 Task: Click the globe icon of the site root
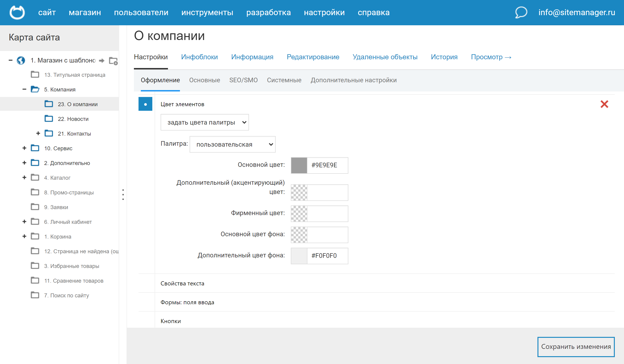pos(21,60)
